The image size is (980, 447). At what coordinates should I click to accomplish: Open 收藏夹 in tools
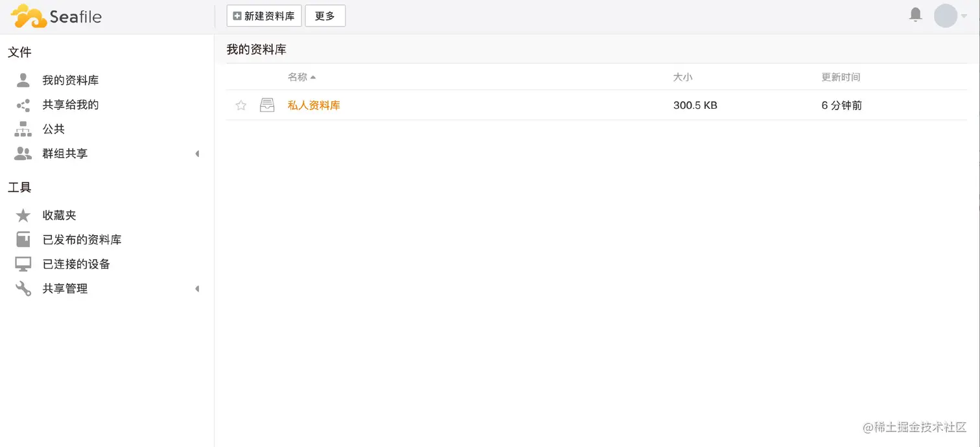60,215
